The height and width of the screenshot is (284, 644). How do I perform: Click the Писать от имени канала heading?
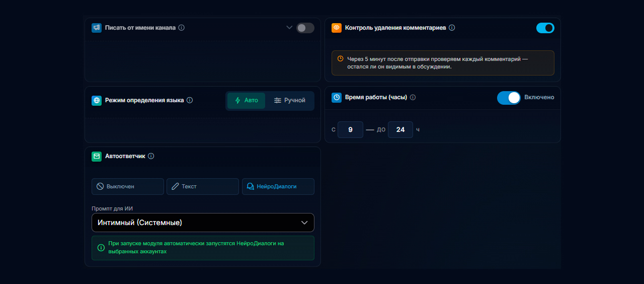[x=140, y=28]
